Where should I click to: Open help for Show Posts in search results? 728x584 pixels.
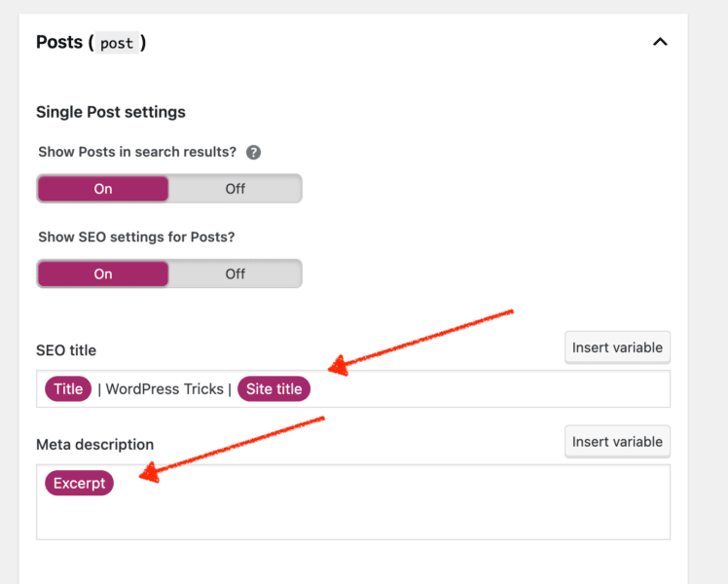[253, 152]
